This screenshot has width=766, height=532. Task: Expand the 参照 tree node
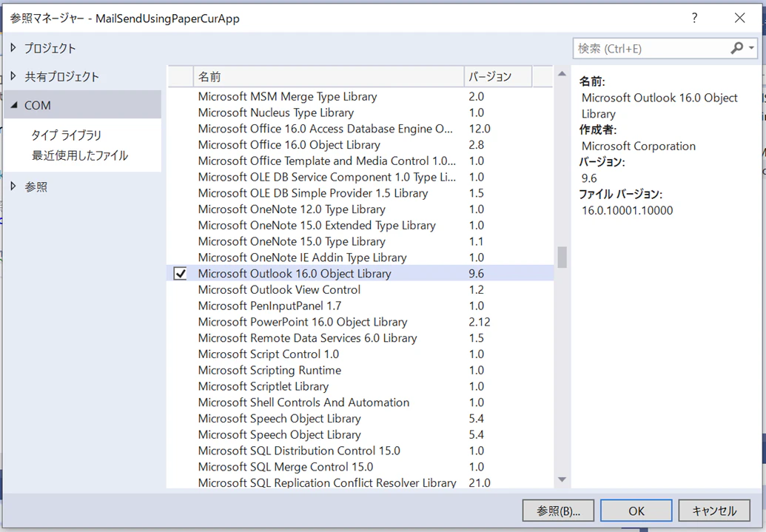pyautogui.click(x=13, y=186)
